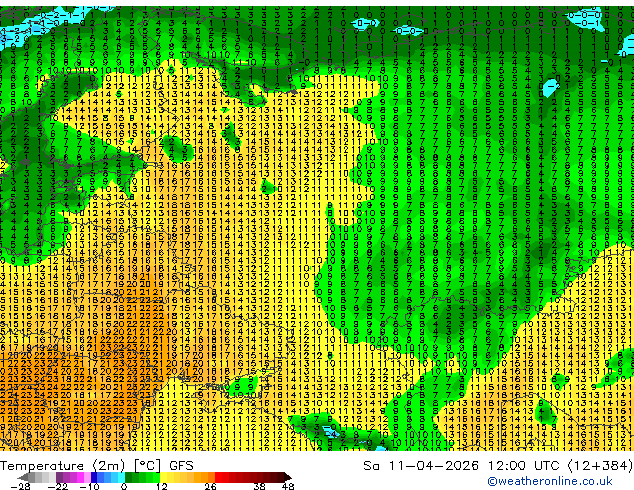This screenshot has height=490, width=634.
Task: Click the 38 legend scale value
Action: point(259,486)
